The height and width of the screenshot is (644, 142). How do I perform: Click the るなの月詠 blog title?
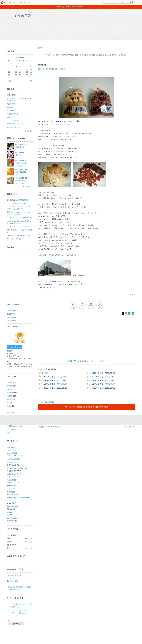click(23, 16)
